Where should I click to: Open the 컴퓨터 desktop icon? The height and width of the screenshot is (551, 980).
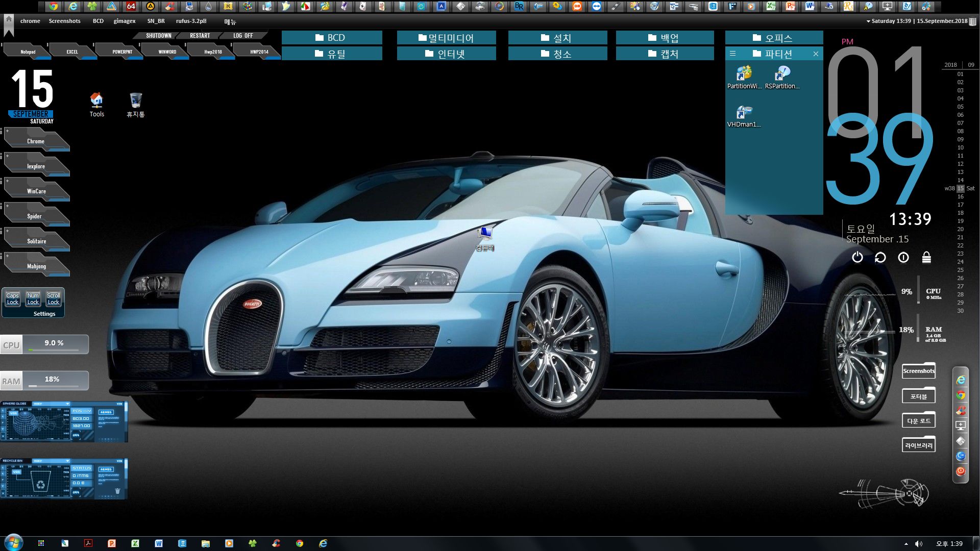point(485,239)
